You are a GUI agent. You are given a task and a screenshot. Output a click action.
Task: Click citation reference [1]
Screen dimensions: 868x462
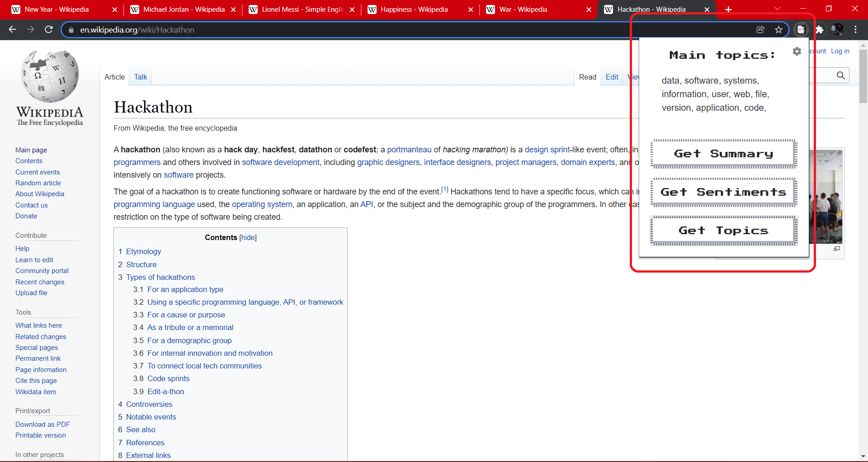pos(445,189)
